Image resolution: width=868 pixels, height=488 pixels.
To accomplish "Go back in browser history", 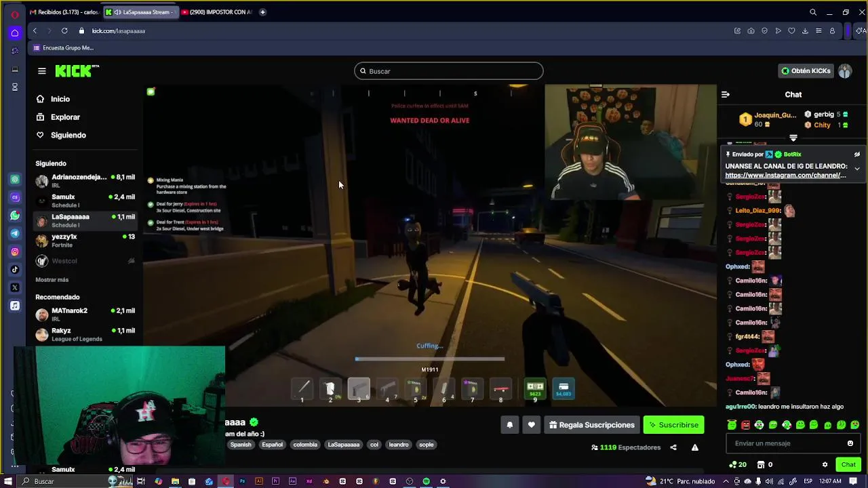I will pos(35,30).
